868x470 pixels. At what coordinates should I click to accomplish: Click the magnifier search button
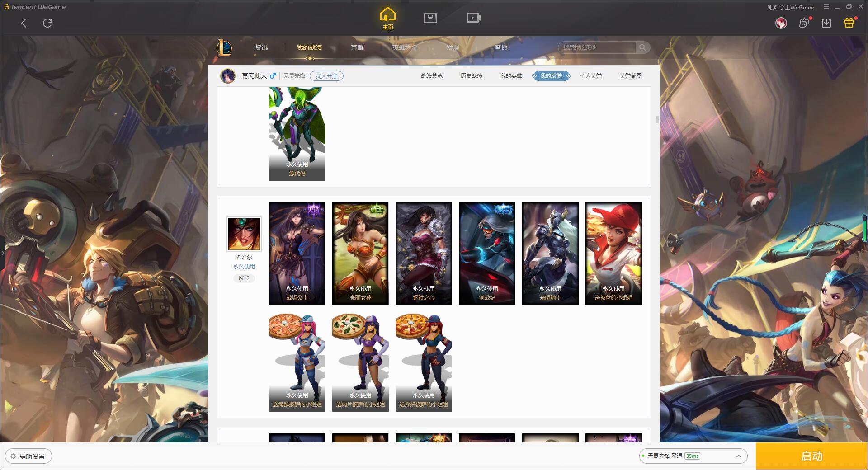[642, 47]
